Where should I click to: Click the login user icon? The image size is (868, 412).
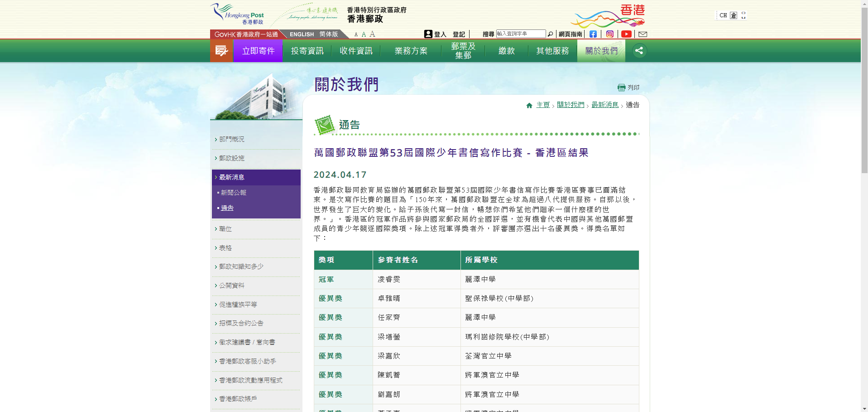coord(428,34)
